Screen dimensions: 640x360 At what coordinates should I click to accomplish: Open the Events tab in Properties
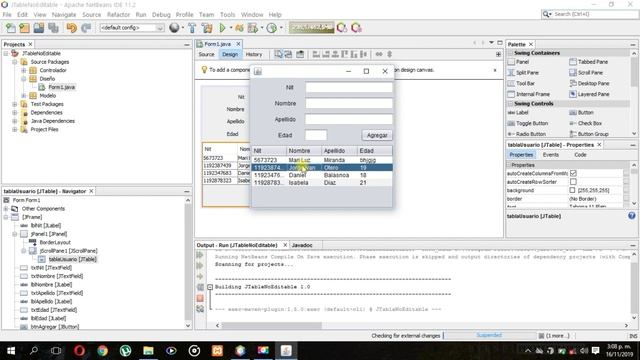point(551,155)
